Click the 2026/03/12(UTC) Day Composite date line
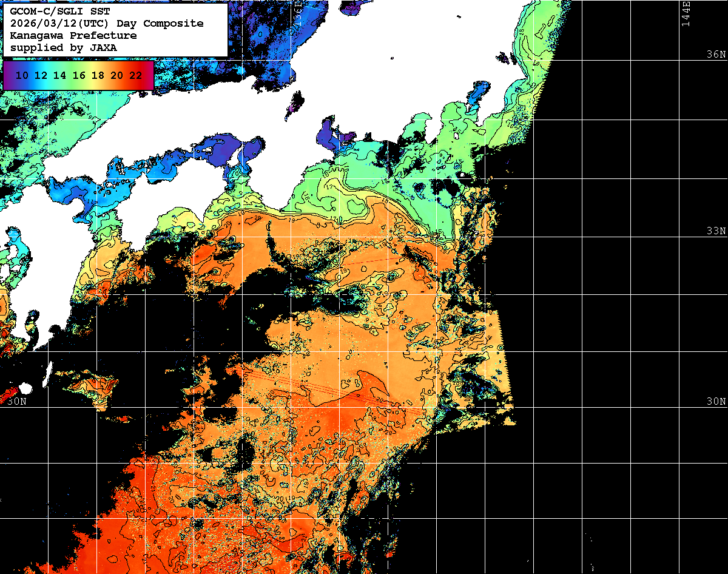This screenshot has height=574, width=728. pos(107,24)
